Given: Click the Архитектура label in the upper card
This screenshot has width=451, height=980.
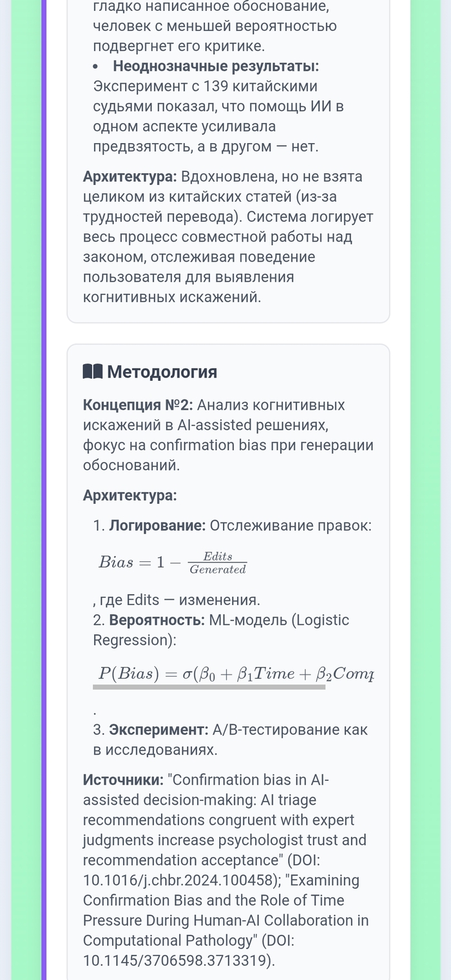Looking at the screenshot, I should tap(130, 177).
